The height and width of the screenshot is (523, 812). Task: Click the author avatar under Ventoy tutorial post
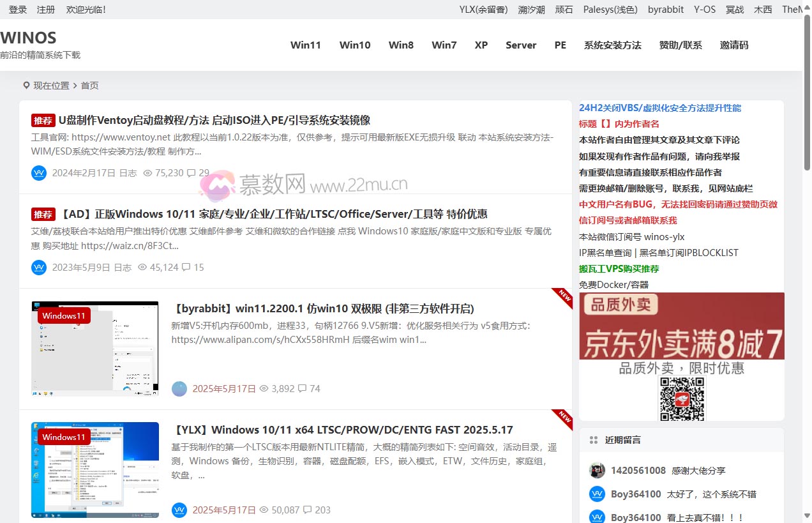pos(39,173)
